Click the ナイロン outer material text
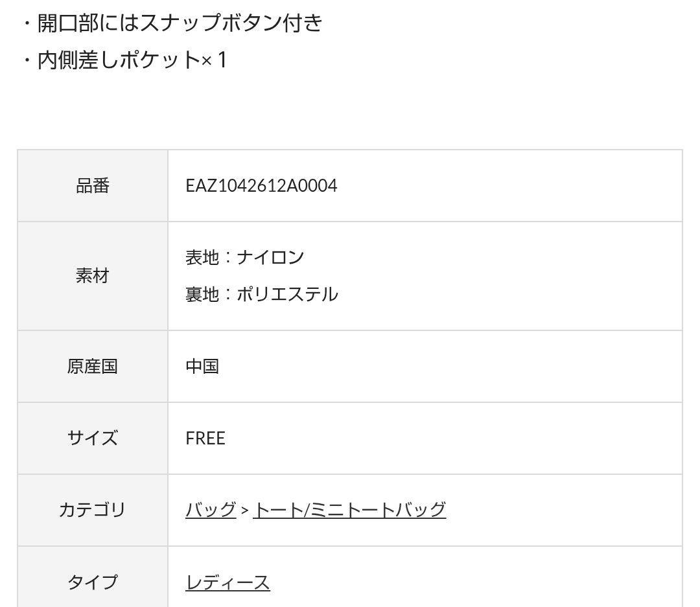The width and height of the screenshot is (700, 607). [x=270, y=257]
